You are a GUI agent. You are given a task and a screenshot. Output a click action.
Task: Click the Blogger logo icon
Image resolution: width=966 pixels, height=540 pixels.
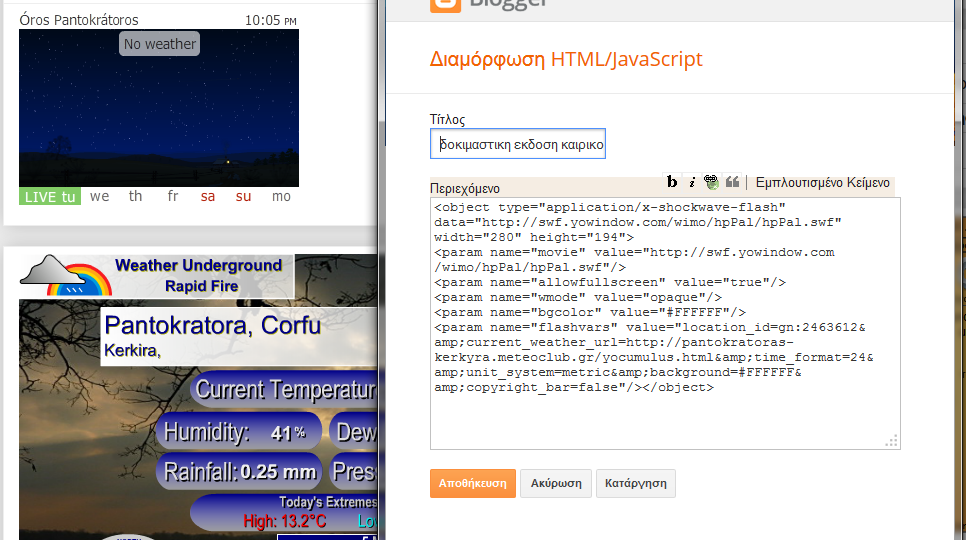pos(445,4)
